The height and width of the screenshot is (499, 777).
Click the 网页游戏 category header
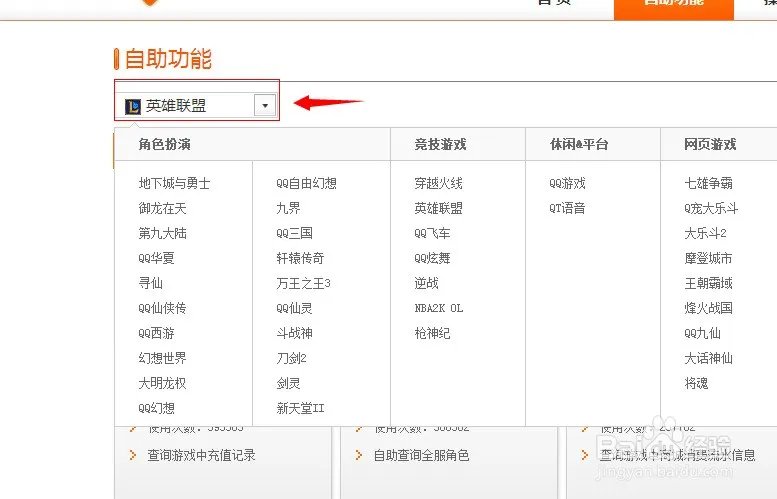710,144
